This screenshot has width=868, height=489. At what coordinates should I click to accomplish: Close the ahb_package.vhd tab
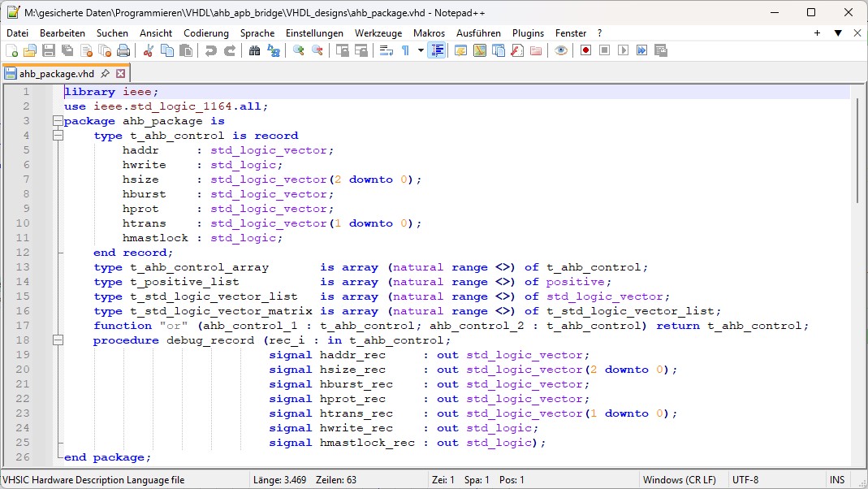click(120, 73)
